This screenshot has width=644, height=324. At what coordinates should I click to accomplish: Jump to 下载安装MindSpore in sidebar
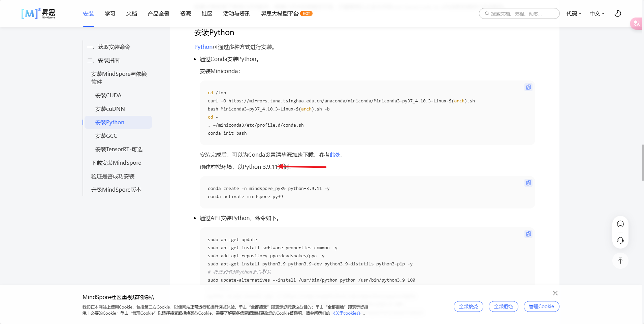(x=116, y=163)
